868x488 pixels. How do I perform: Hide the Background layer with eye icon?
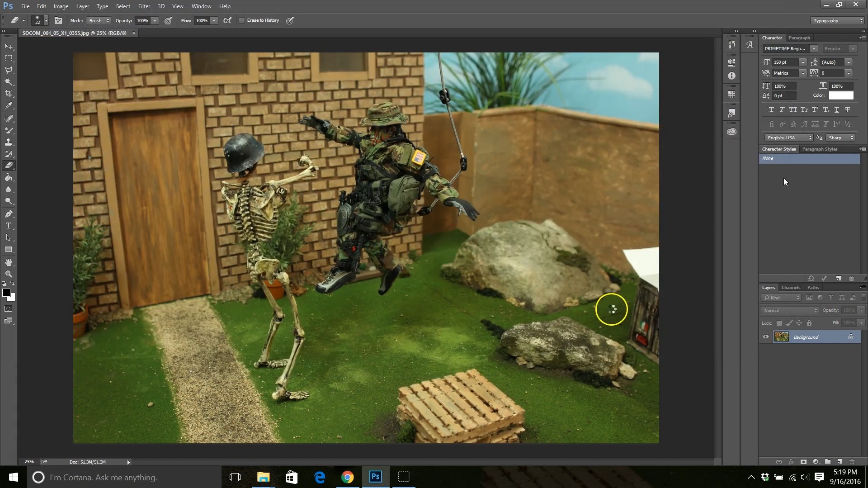(766, 337)
